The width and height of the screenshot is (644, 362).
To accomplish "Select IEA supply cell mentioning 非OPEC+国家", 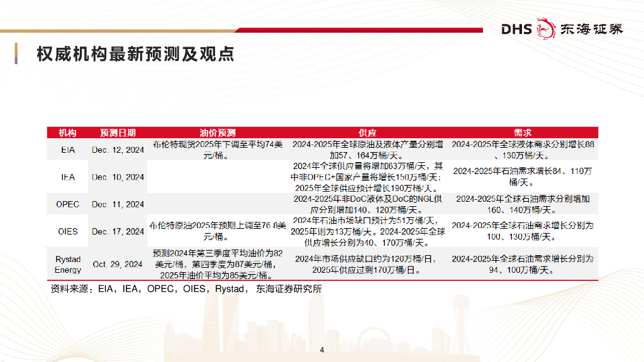I will point(367,177).
